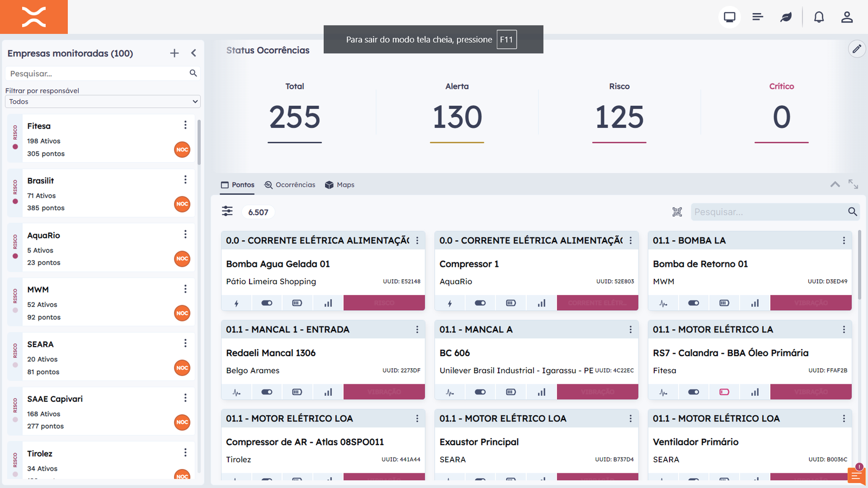
Task: Click the NOC badge on Brasilit
Action: click(182, 204)
